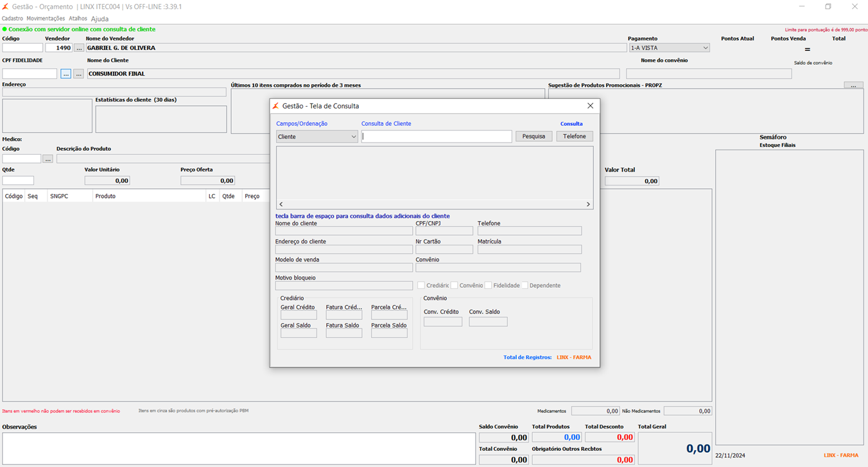Click the Conv. Crédito field
The image size is (868, 467).
(443, 321)
